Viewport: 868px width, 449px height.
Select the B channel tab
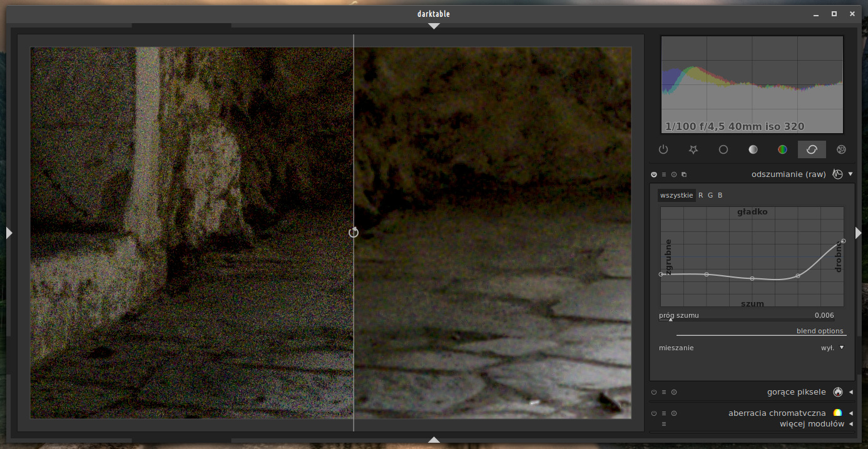720,195
